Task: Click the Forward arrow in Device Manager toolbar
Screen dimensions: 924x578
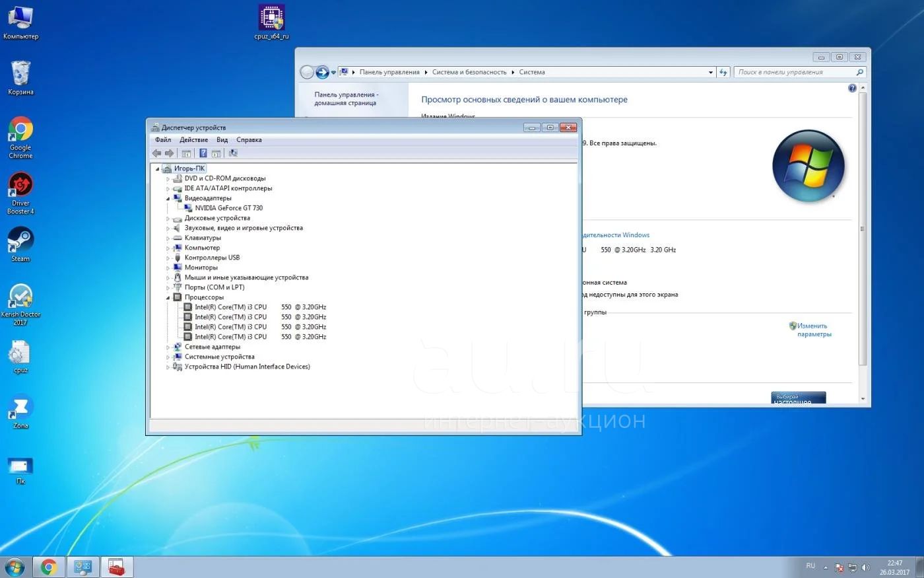Action: tap(169, 153)
